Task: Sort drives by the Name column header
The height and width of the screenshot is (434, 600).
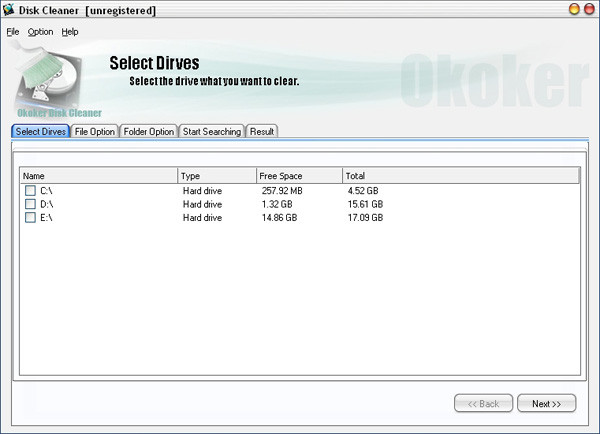Action: tap(99, 176)
